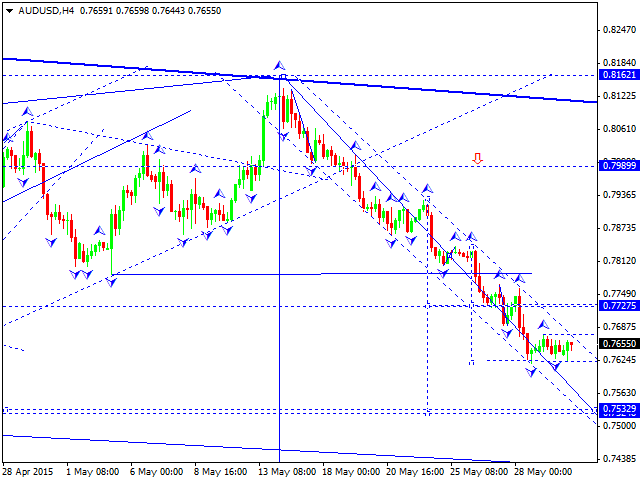The image size is (640, 480).
Task: Select the 0.79899 price level label
Action: pos(619,165)
